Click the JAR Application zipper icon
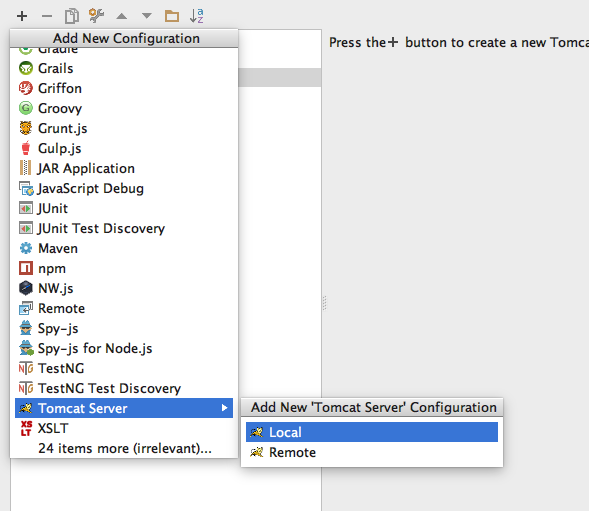The height and width of the screenshot is (511, 589). click(25, 168)
